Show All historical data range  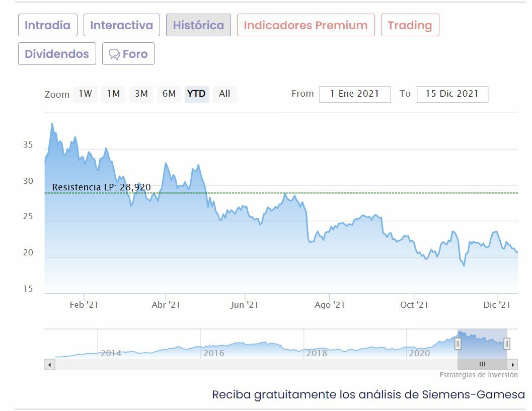point(224,94)
